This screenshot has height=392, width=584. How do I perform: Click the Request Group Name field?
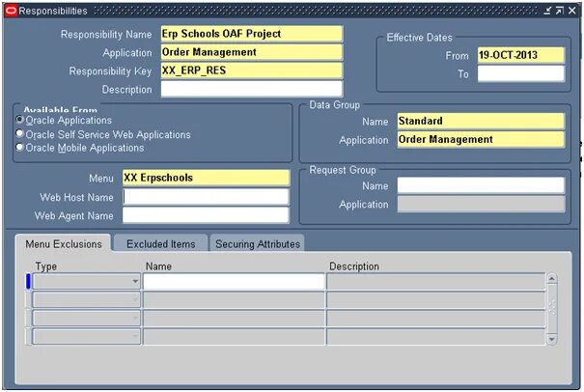point(481,185)
